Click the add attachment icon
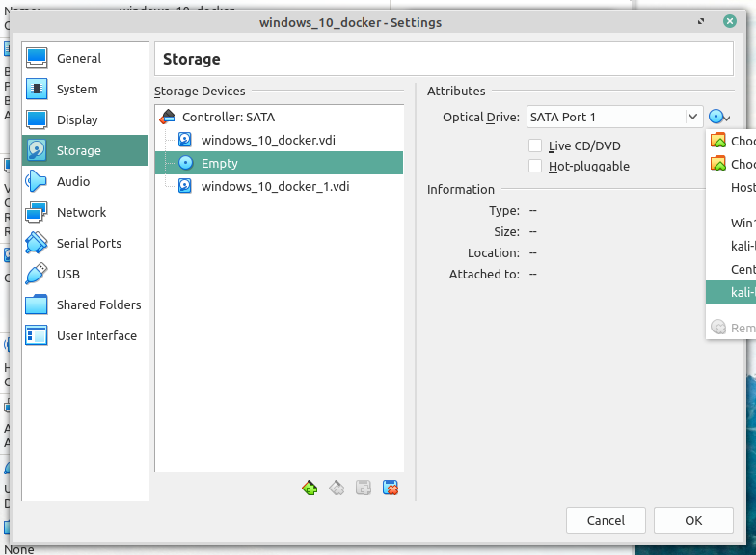This screenshot has width=756, height=555. 364,488
